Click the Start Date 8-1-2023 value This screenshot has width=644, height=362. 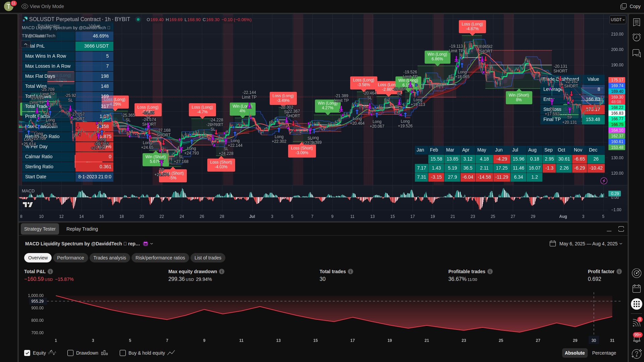[95, 177]
